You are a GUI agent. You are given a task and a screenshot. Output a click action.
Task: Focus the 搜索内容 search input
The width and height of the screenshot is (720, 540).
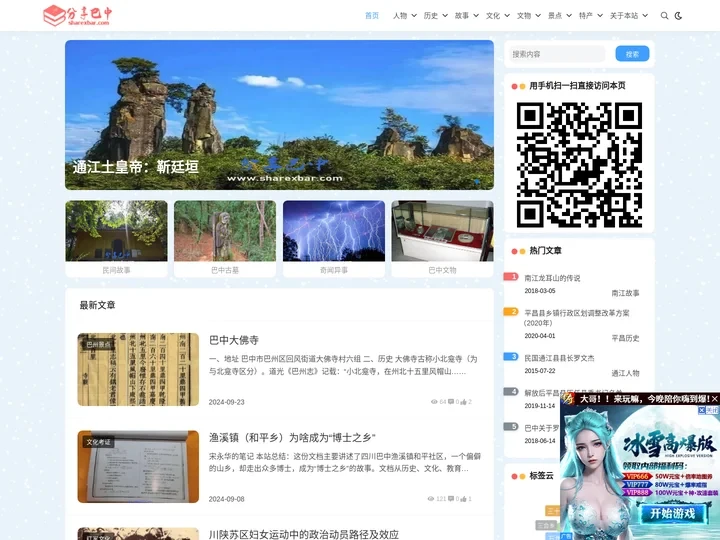click(557, 54)
